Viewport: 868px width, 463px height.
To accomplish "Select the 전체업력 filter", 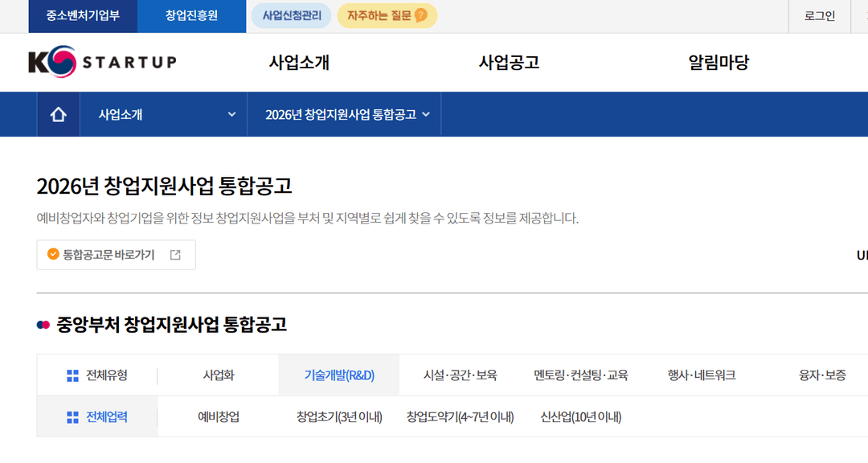I will coord(97,417).
